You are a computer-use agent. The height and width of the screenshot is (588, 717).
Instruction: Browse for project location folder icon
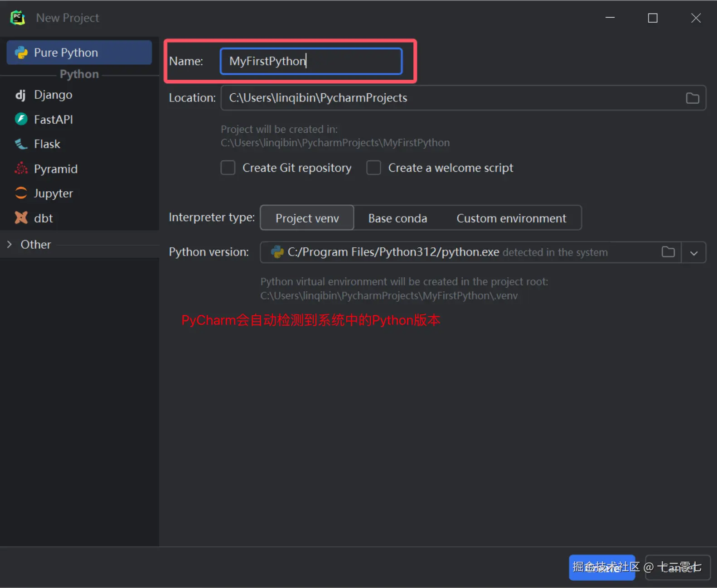pyautogui.click(x=693, y=98)
